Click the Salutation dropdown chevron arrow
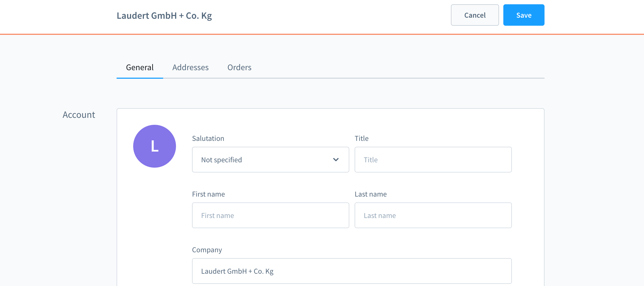The height and width of the screenshot is (286, 644). coord(336,160)
